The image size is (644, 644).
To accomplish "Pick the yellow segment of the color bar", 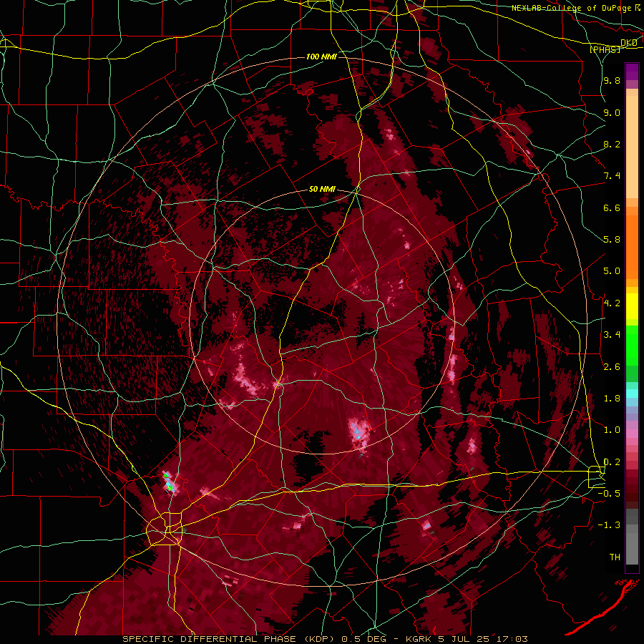I will (x=632, y=306).
